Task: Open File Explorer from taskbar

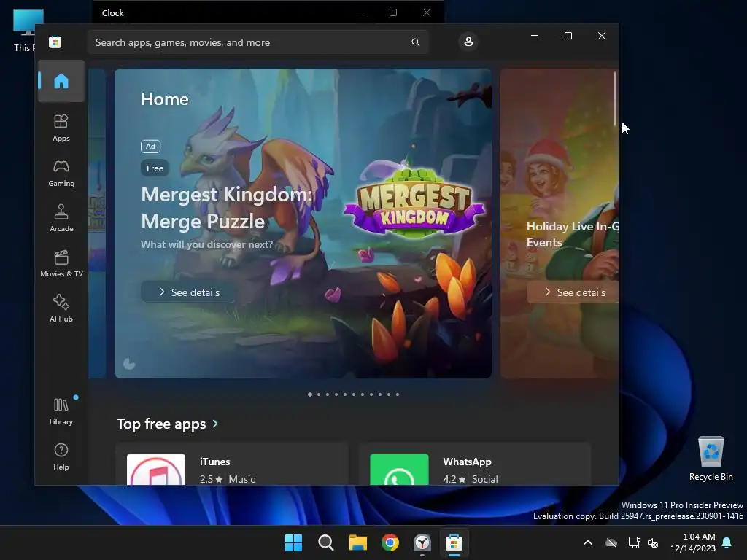Action: (x=357, y=542)
